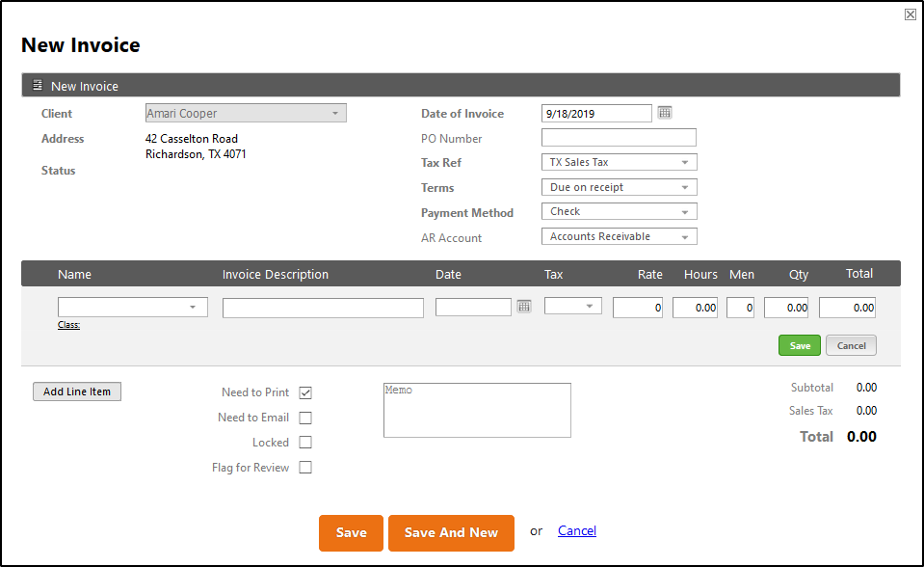The image size is (924, 567).
Task: Click the Cancel link at the bottom
Action: 576,530
